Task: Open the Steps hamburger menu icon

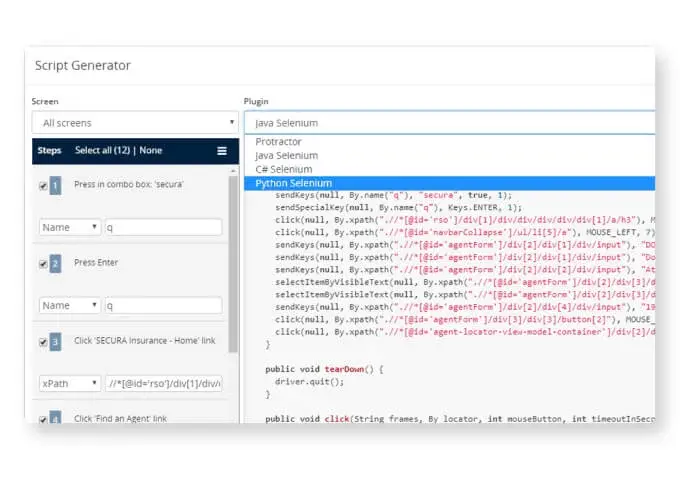Action: [x=221, y=151]
